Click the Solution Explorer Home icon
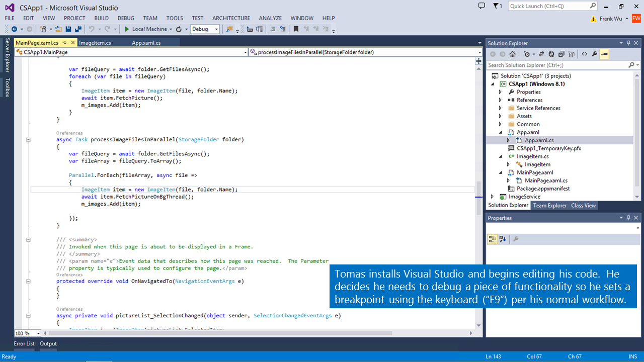This screenshot has width=644, height=362. click(x=512, y=54)
